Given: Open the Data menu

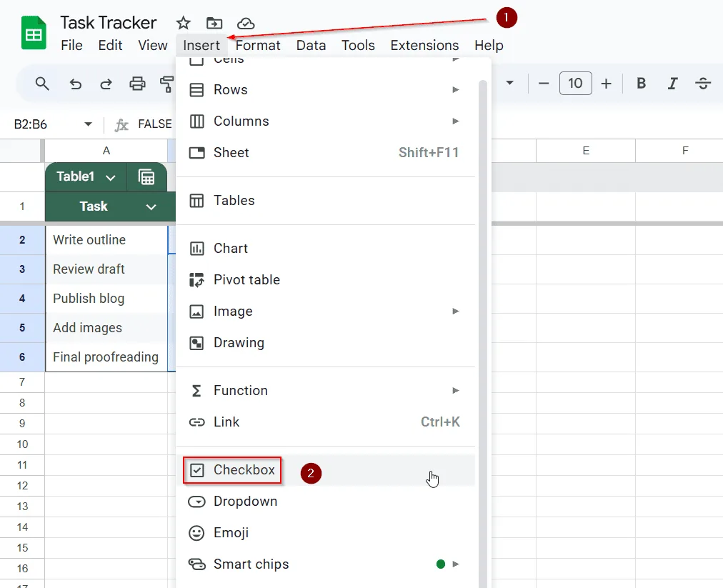Looking at the screenshot, I should click(x=311, y=45).
